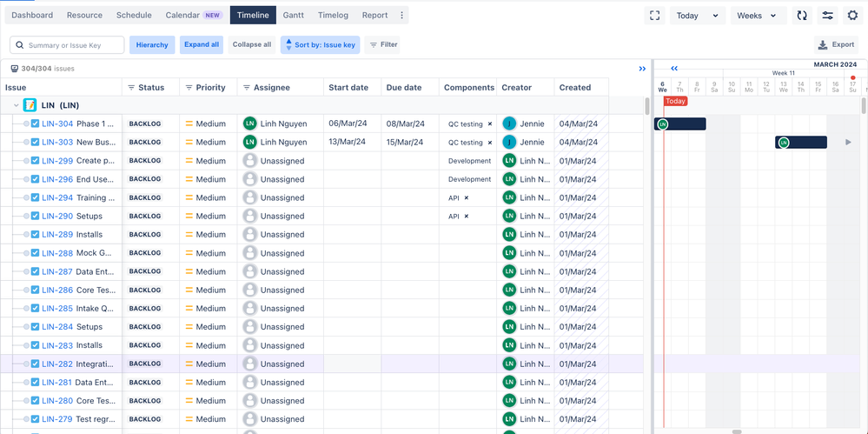Open issue link LIN-304
This screenshot has height=434, width=868.
pos(57,124)
